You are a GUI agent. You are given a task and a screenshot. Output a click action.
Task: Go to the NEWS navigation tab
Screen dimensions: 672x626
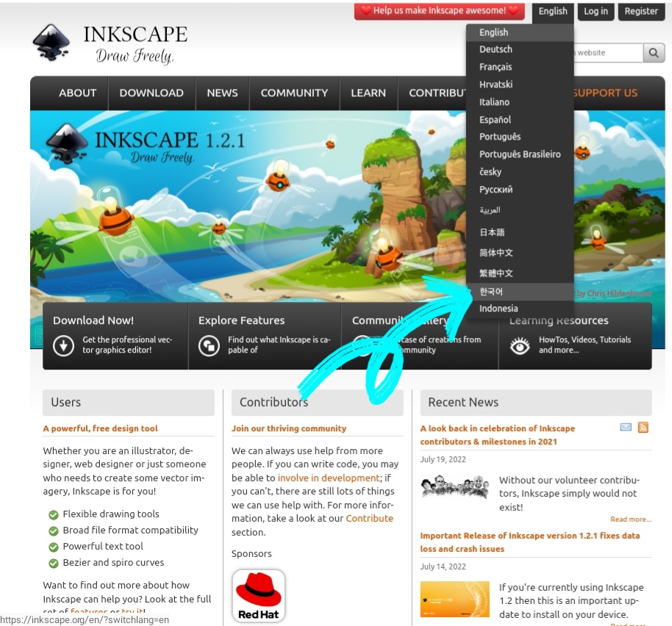point(222,93)
